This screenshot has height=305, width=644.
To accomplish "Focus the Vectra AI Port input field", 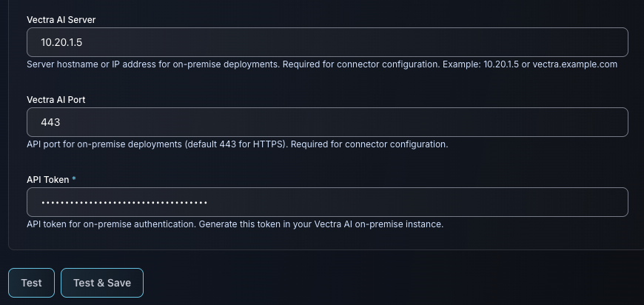I will 327,122.
